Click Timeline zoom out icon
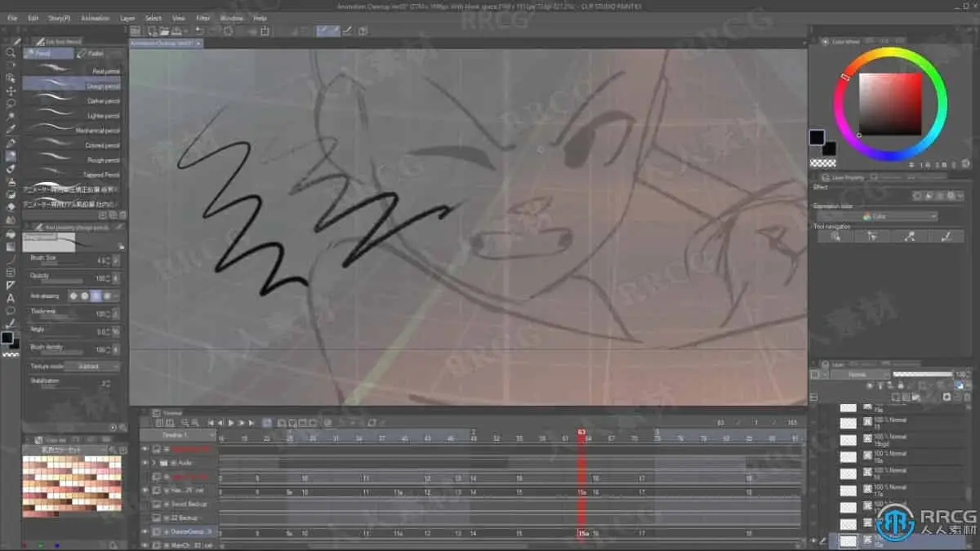The height and width of the screenshot is (551, 980). click(x=185, y=423)
